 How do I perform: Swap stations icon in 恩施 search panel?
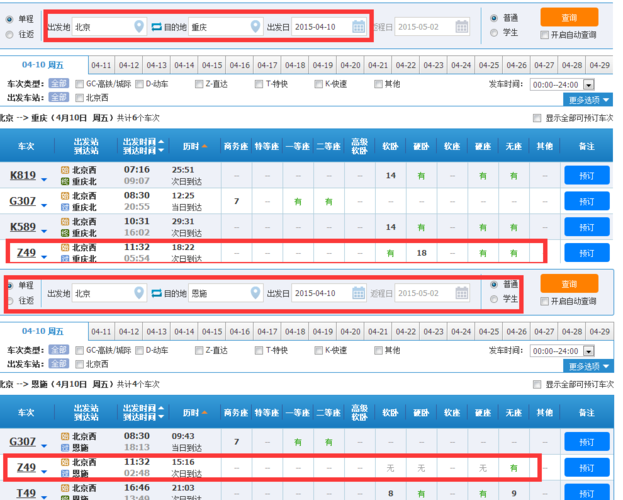pyautogui.click(x=157, y=293)
